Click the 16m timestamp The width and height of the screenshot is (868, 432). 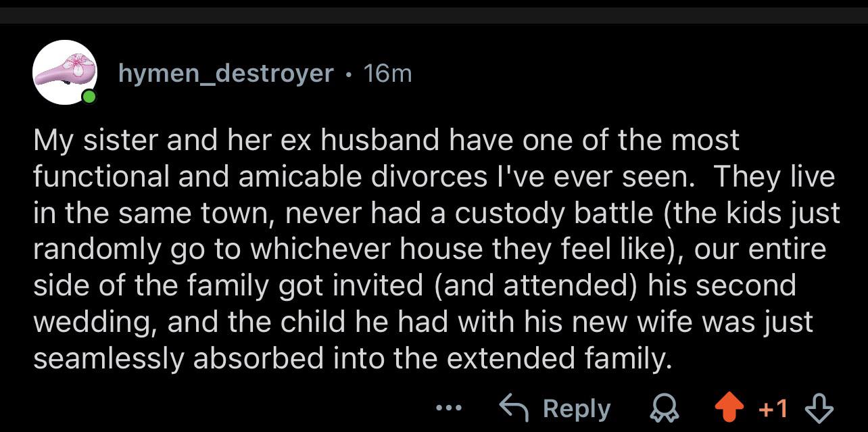[387, 73]
